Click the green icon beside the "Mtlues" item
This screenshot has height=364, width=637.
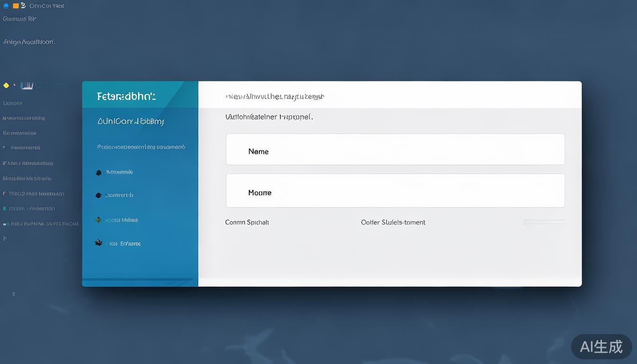pyautogui.click(x=98, y=220)
